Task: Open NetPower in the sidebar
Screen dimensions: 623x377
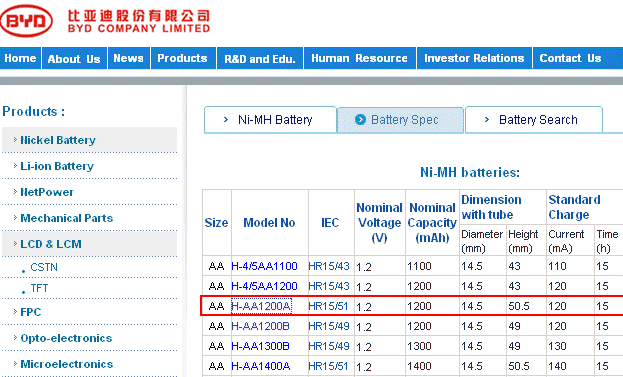Action: 47,192
